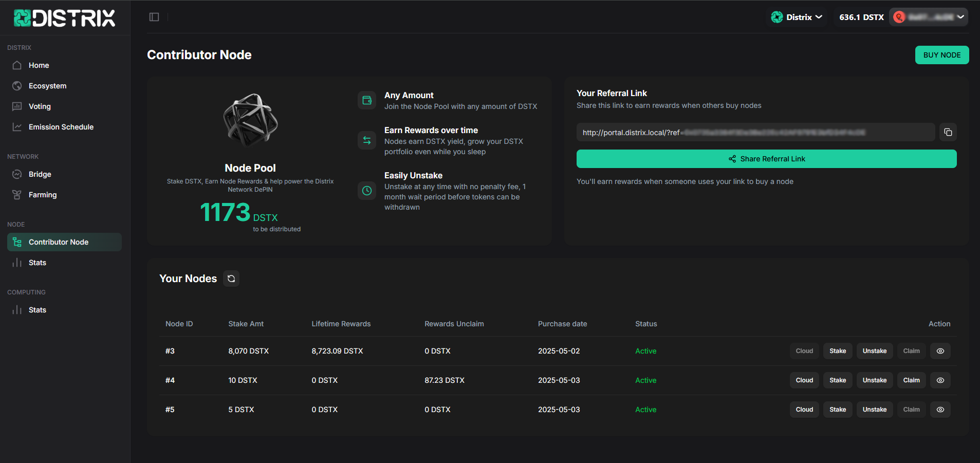Viewport: 980px width, 463px height.
Task: Click Stake for node #3
Action: (x=838, y=351)
